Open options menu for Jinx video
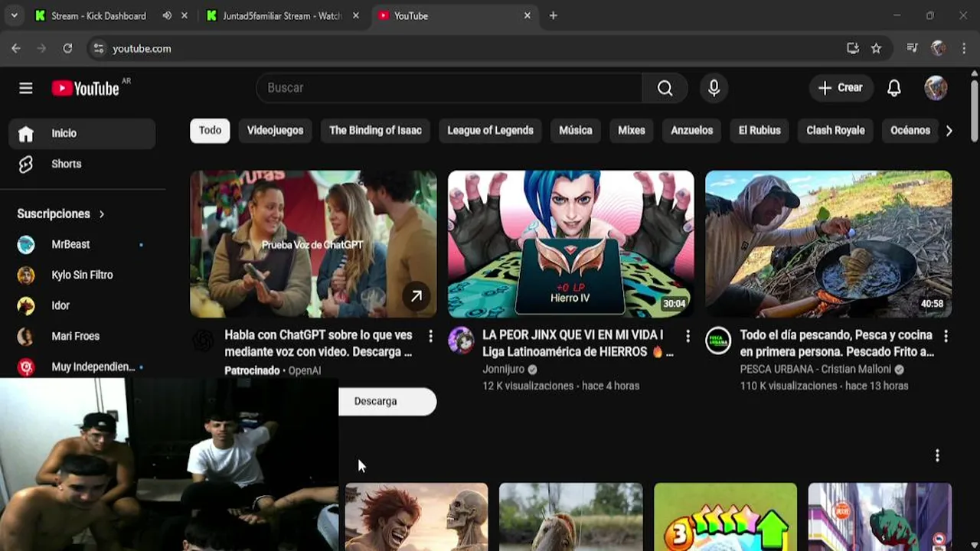 click(x=688, y=336)
